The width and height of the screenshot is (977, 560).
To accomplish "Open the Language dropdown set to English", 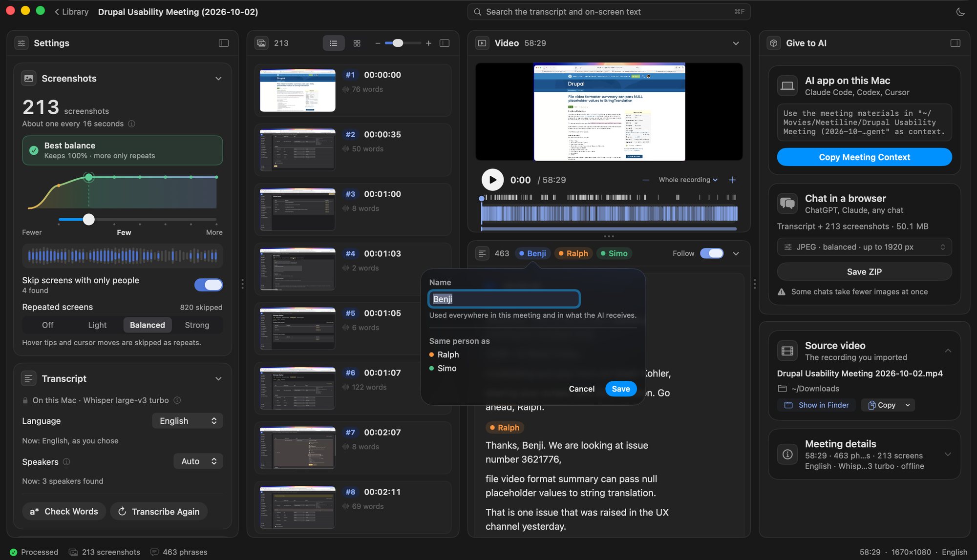I will point(188,420).
